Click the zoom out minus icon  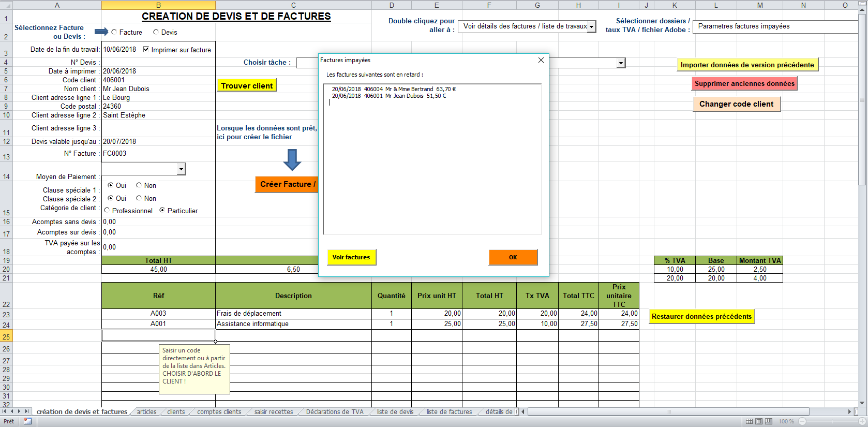(x=802, y=421)
